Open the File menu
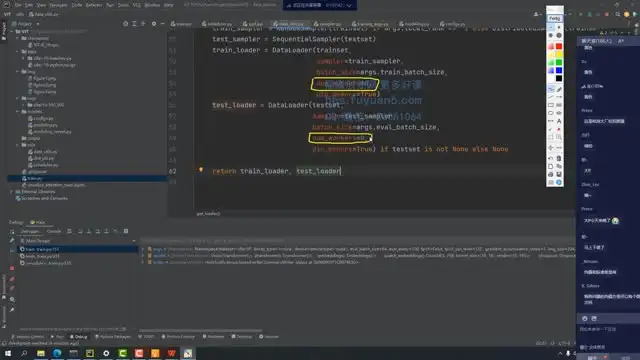 [x=18, y=5]
